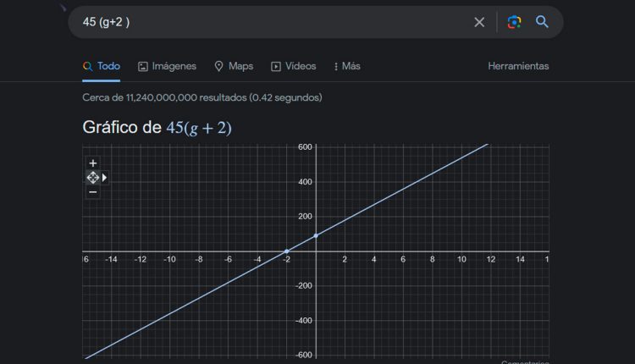Click the pan/move arrows graph control
This screenshot has width=635, height=364.
(x=92, y=178)
